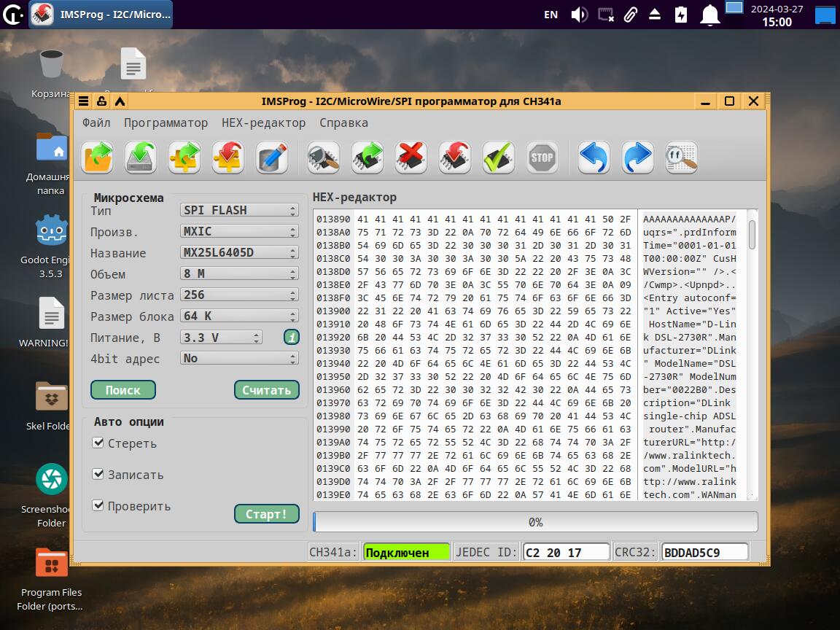
Task: Click the lock icon in the title bar
Action: [x=102, y=101]
